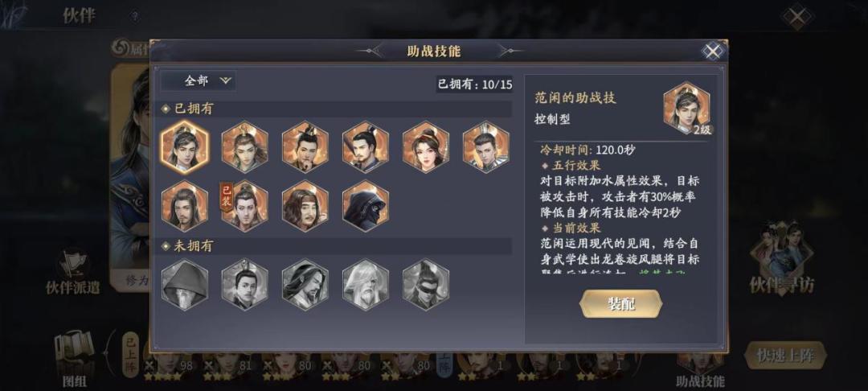Click the dropdown chevron beside 全部

pos(225,81)
